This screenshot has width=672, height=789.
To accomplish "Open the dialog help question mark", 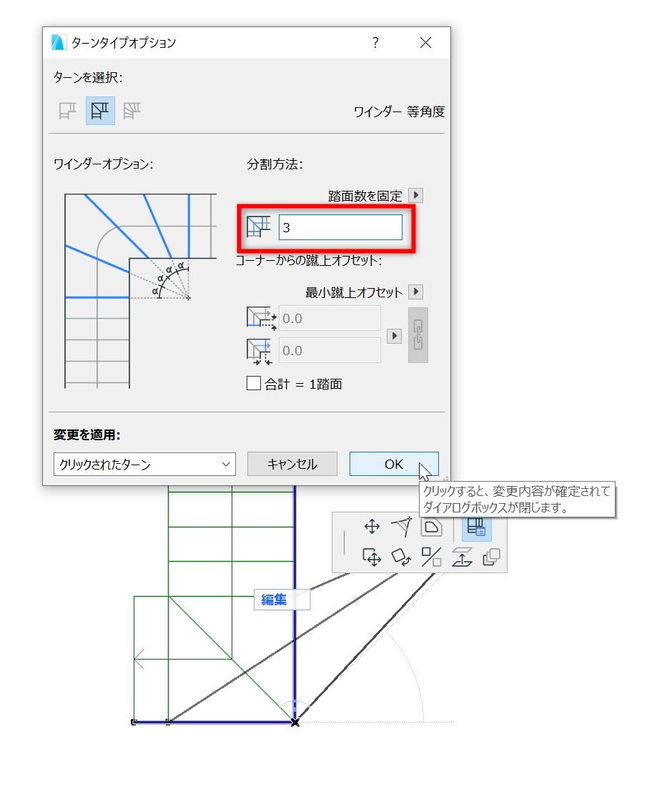I will pyautogui.click(x=375, y=43).
